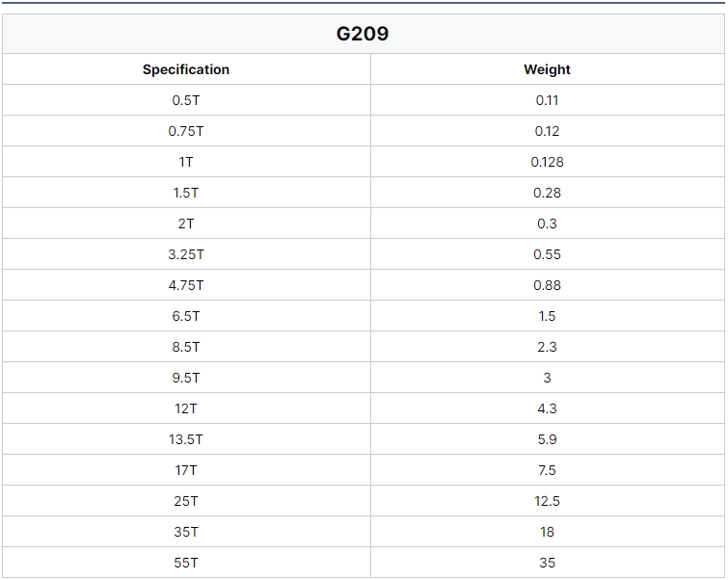Select the Specification column header
Screen dimensions: 728x580
pos(186,69)
